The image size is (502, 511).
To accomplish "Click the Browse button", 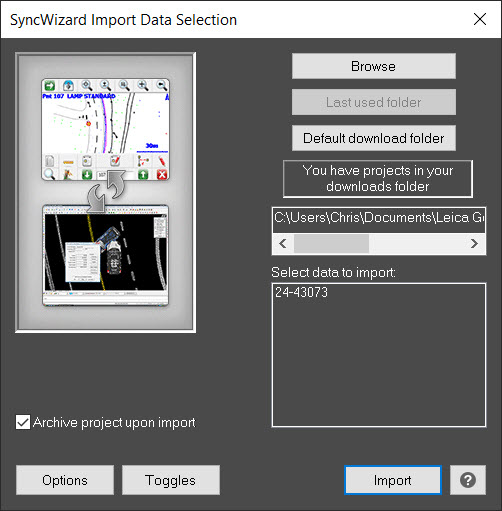I will tap(374, 66).
